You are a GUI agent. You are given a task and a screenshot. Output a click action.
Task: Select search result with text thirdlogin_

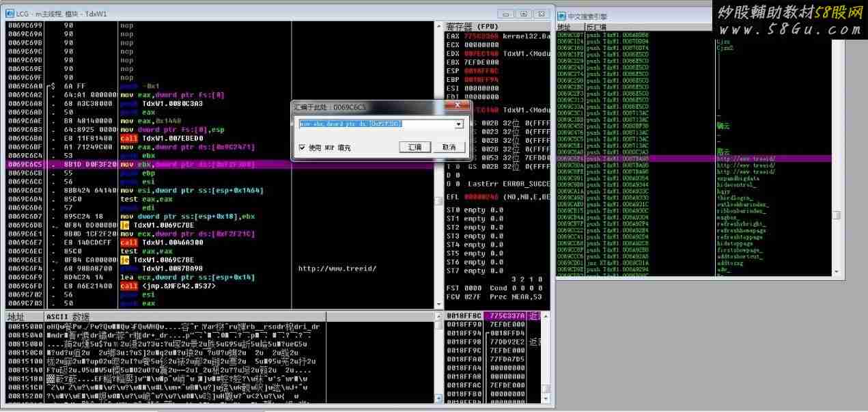[694, 197]
